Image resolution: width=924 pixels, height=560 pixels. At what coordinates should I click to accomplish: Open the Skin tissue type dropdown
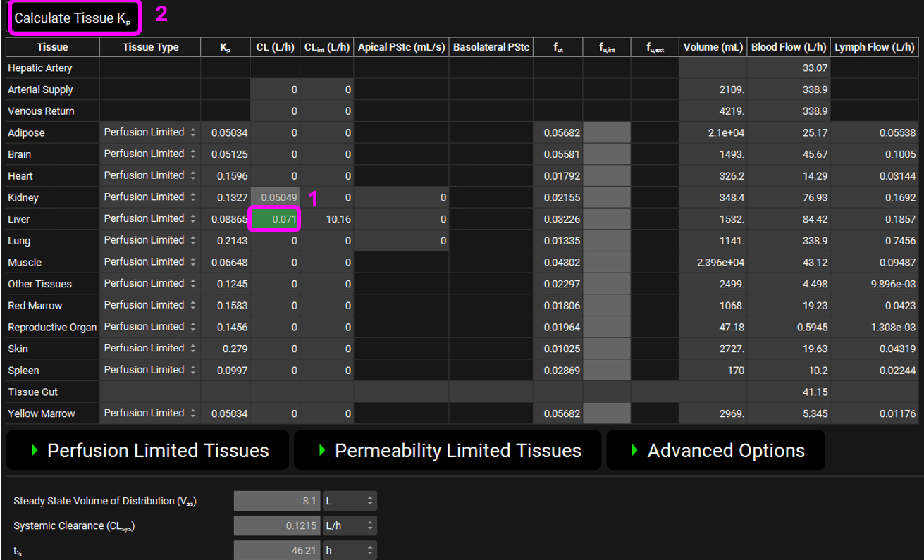pos(149,349)
